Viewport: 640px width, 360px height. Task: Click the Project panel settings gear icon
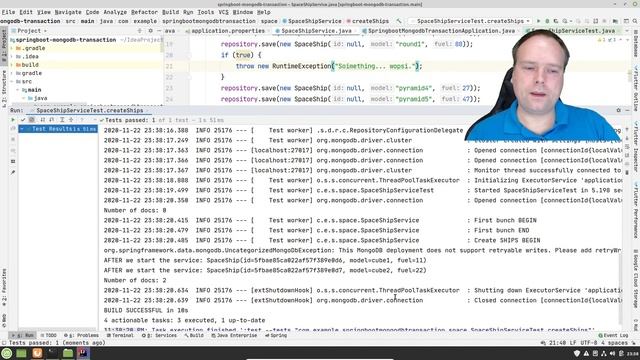pos(150,31)
